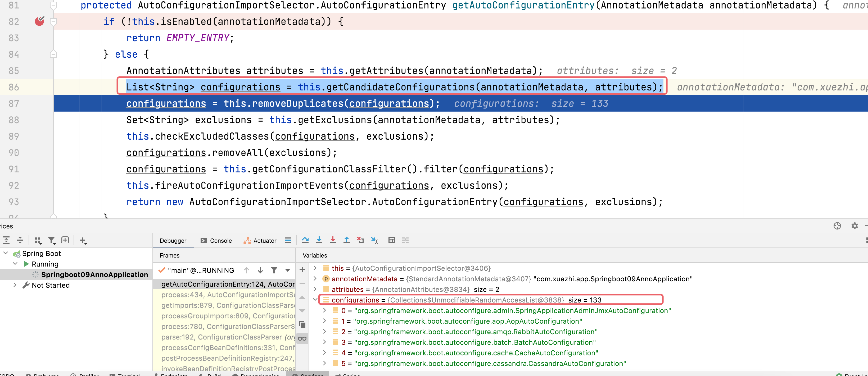Click the Step Over debugger icon

(x=305, y=240)
